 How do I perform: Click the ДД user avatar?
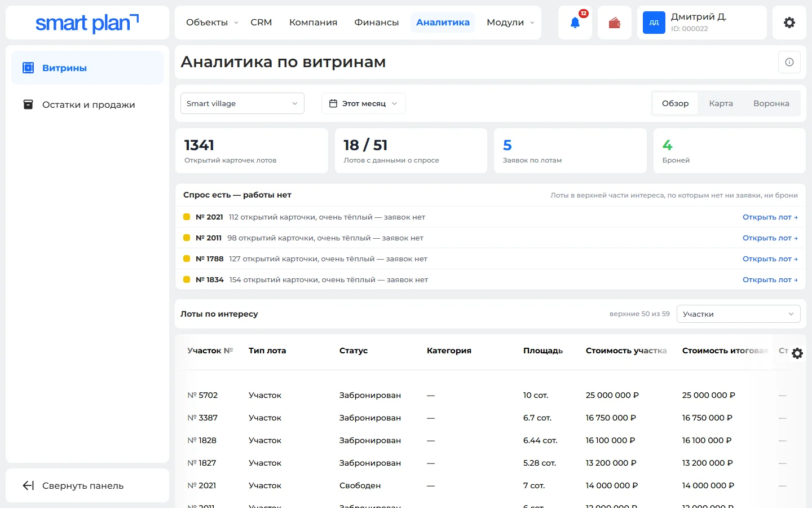coord(654,23)
